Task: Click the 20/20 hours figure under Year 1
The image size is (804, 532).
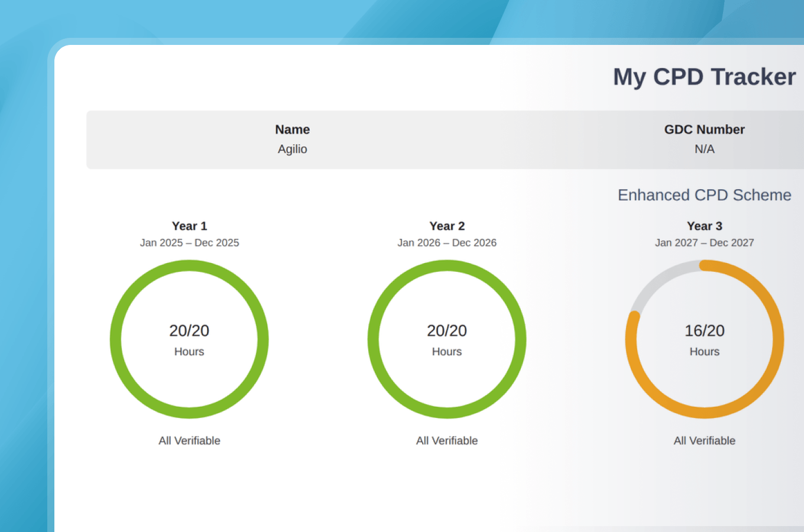Action: [x=189, y=330]
